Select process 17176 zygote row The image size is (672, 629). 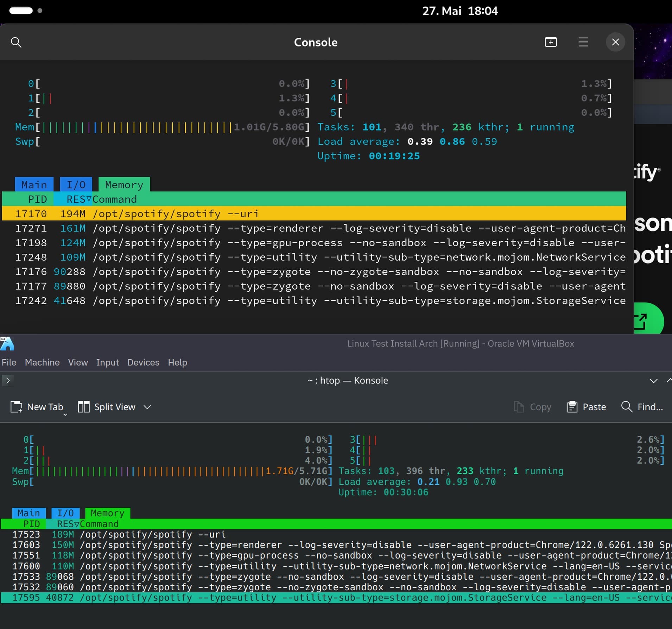314,272
